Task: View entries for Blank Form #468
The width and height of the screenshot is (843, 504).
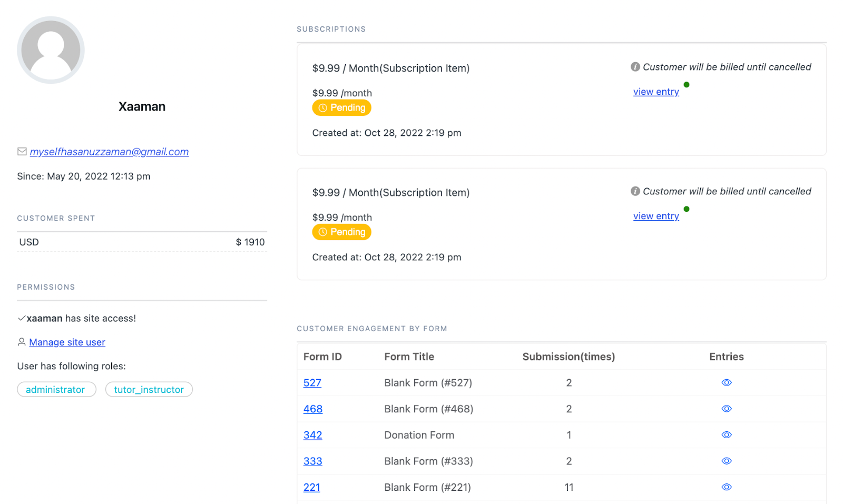Action: click(x=727, y=409)
